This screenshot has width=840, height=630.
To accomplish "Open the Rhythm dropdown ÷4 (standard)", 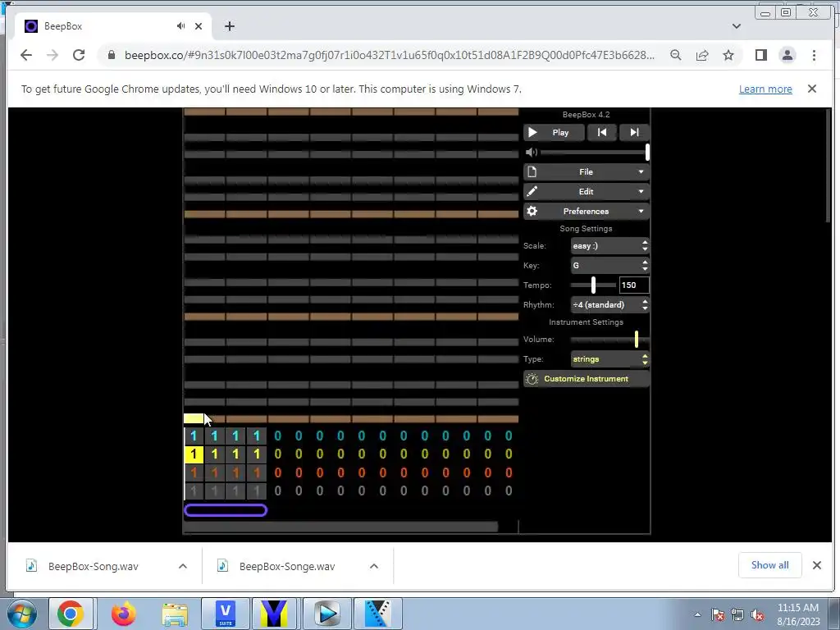I will click(x=610, y=305).
